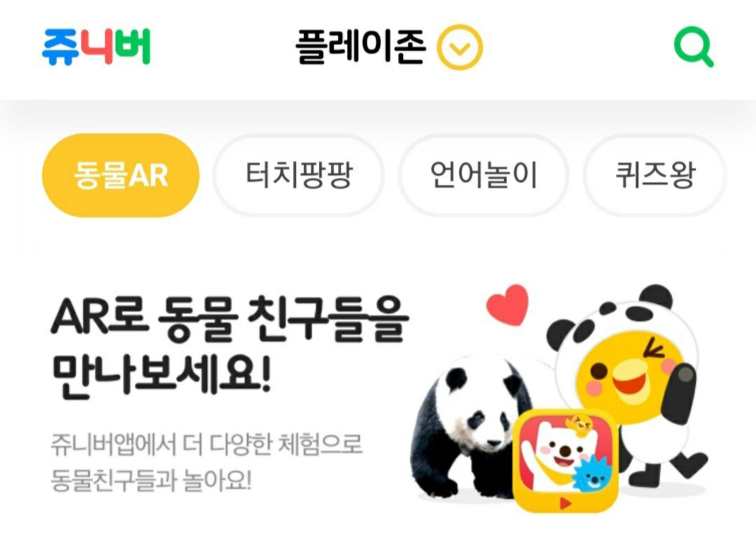
Task: Tap the yellow character in panda costume
Action: [626, 381]
